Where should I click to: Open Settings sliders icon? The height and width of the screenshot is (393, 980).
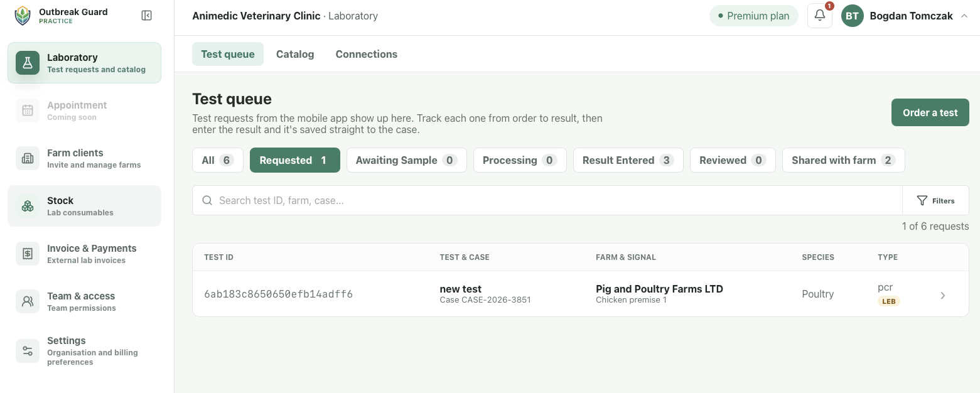coord(28,351)
